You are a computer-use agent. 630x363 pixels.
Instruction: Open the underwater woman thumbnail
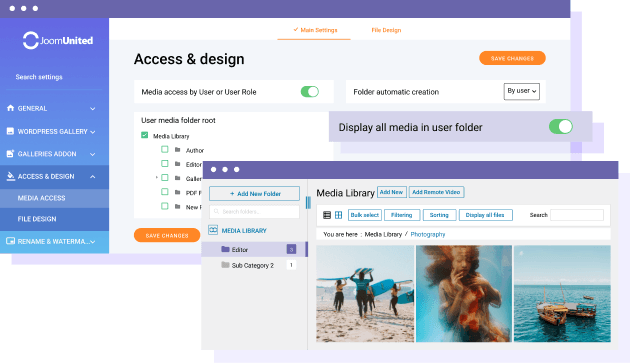click(464, 294)
